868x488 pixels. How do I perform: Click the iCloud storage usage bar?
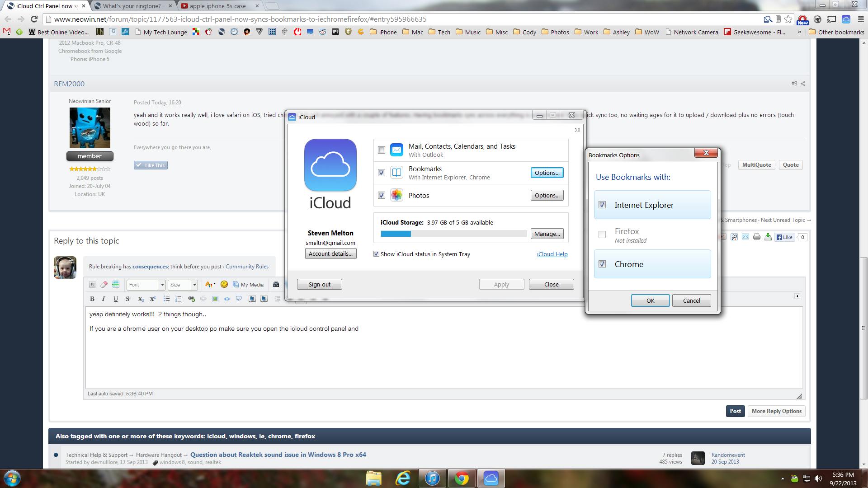tap(454, 234)
